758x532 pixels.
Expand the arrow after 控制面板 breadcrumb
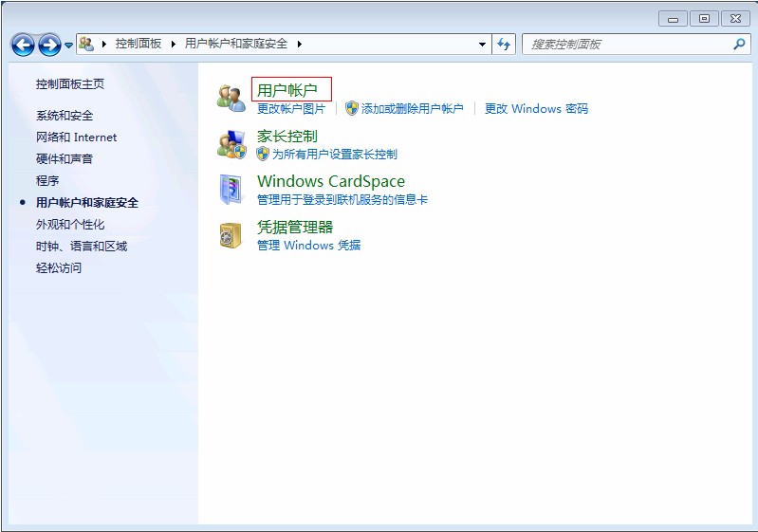pos(174,44)
